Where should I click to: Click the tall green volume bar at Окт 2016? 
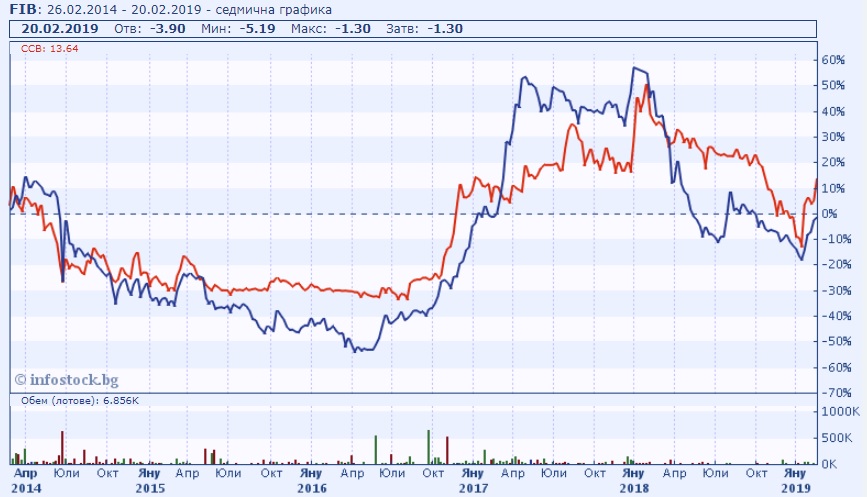(x=429, y=447)
